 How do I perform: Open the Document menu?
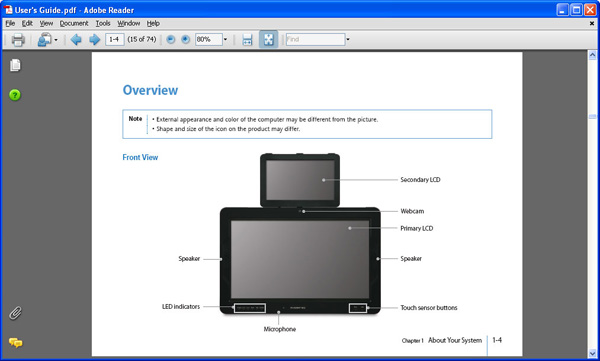coord(74,23)
